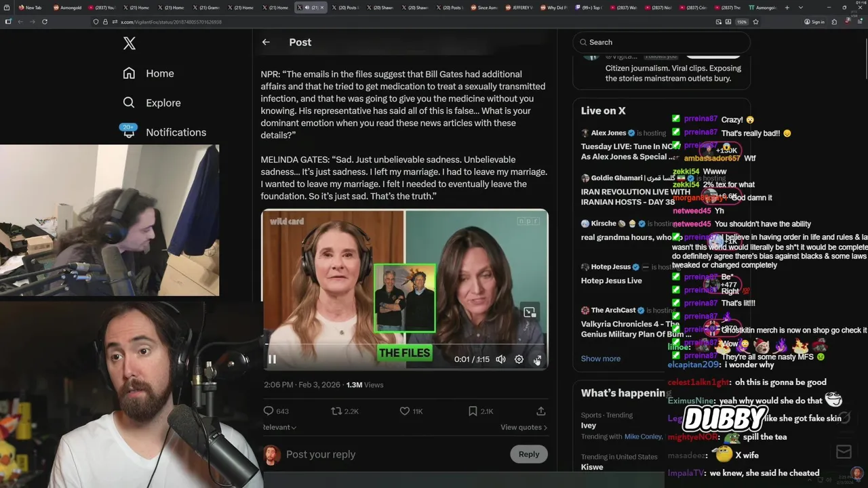Close the active X tab
Viewport: 868px width, 488px height.
323,7
